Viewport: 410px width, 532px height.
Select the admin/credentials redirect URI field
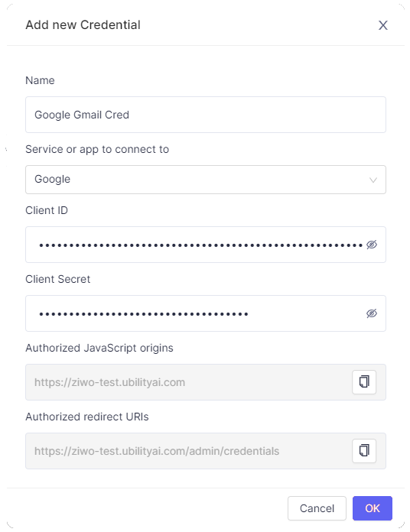point(188,451)
